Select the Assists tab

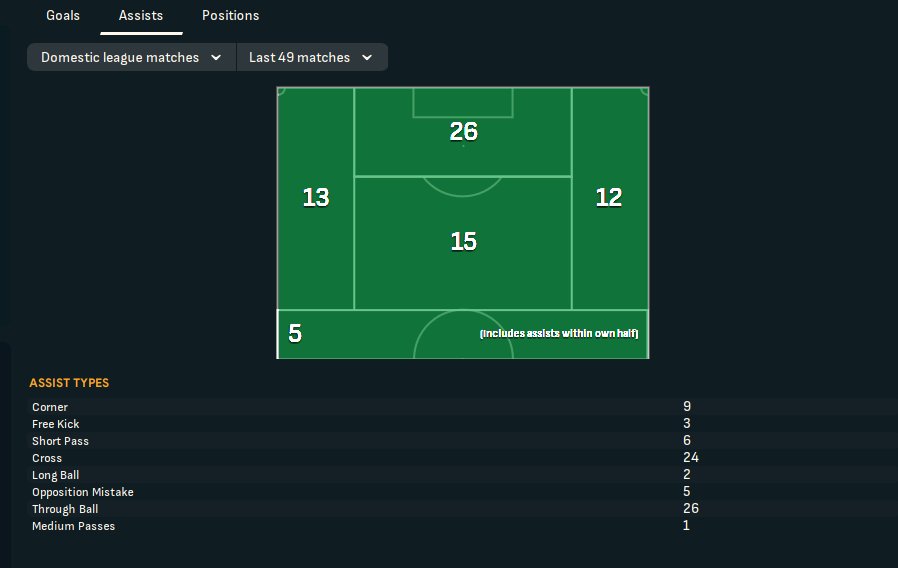(x=141, y=16)
